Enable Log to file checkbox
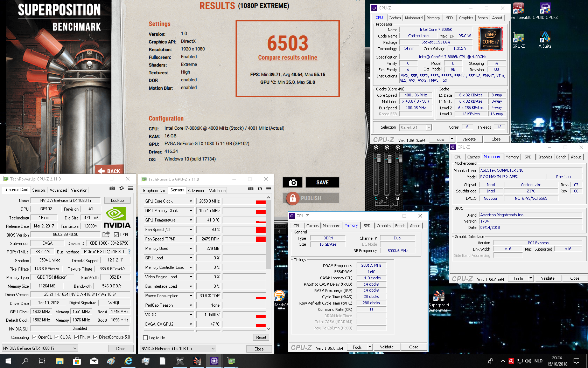588x368 pixels. tap(146, 338)
